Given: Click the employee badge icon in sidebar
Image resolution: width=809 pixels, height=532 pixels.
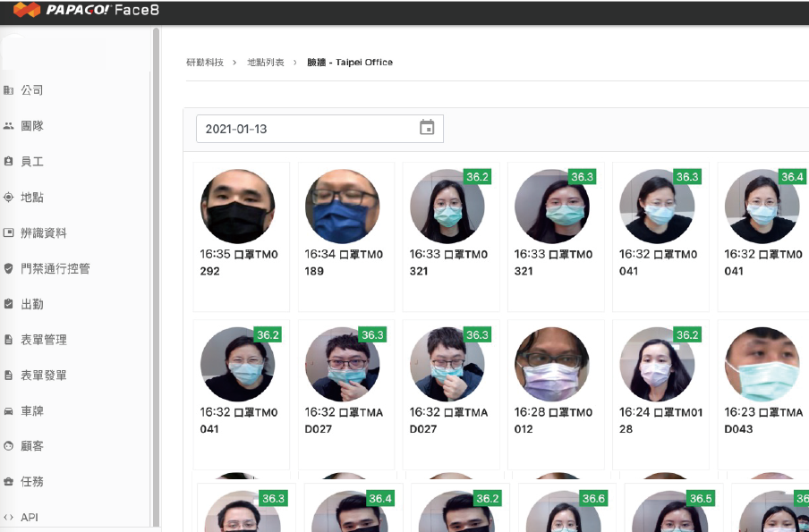Looking at the screenshot, I should click(x=8, y=162).
